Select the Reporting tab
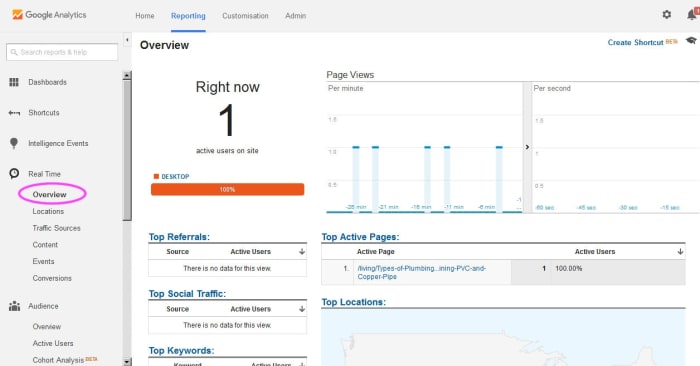This screenshot has width=700, height=366. click(188, 16)
